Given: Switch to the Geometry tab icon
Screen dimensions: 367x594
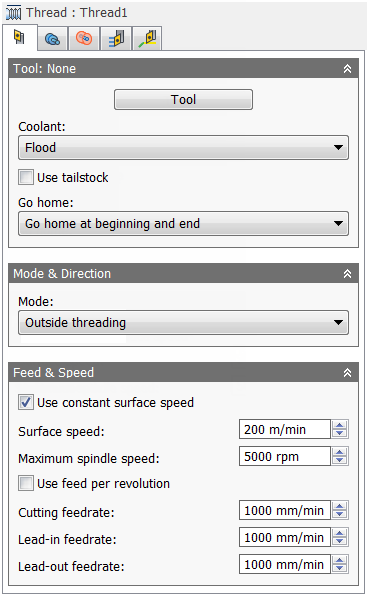Looking at the screenshot, I should click(x=52, y=38).
